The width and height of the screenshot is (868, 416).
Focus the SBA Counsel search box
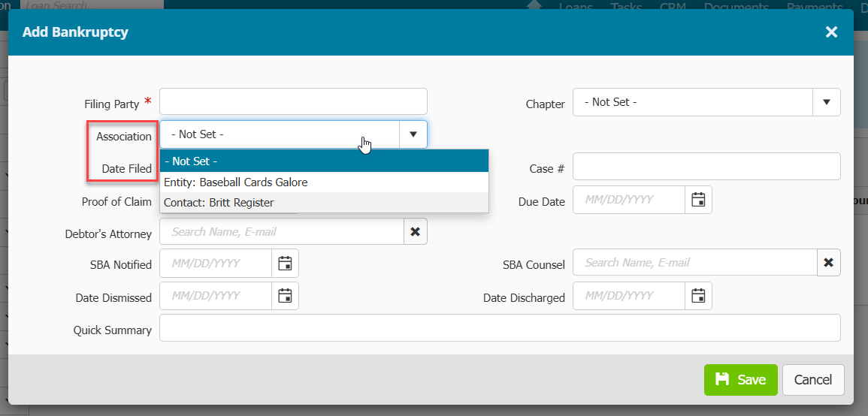694,263
